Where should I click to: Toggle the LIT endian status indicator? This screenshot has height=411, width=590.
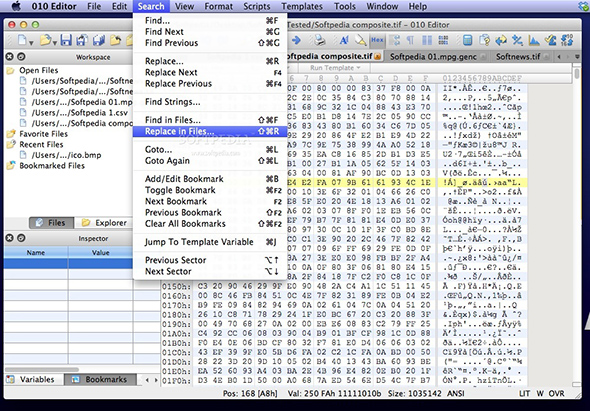point(525,393)
